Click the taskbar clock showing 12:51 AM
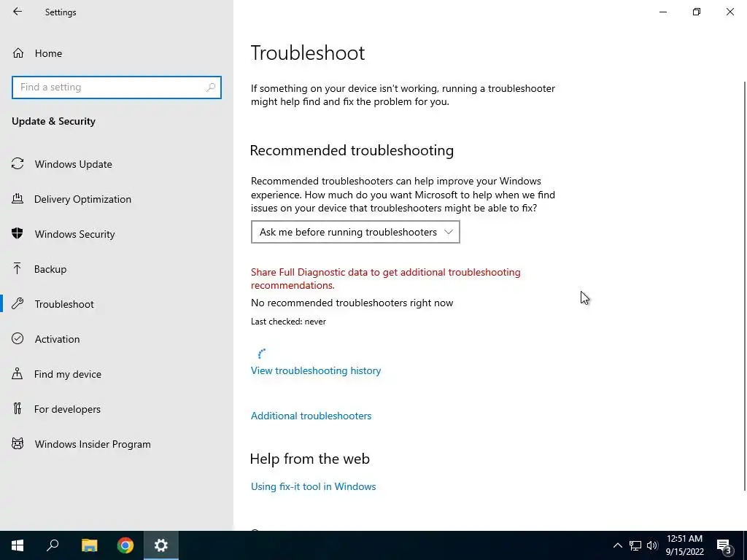The width and height of the screenshot is (747, 560). click(x=684, y=545)
